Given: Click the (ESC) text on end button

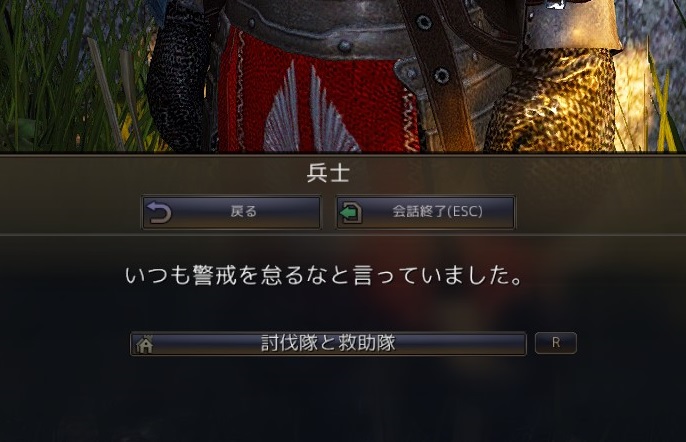Looking at the screenshot, I should pos(460,212).
